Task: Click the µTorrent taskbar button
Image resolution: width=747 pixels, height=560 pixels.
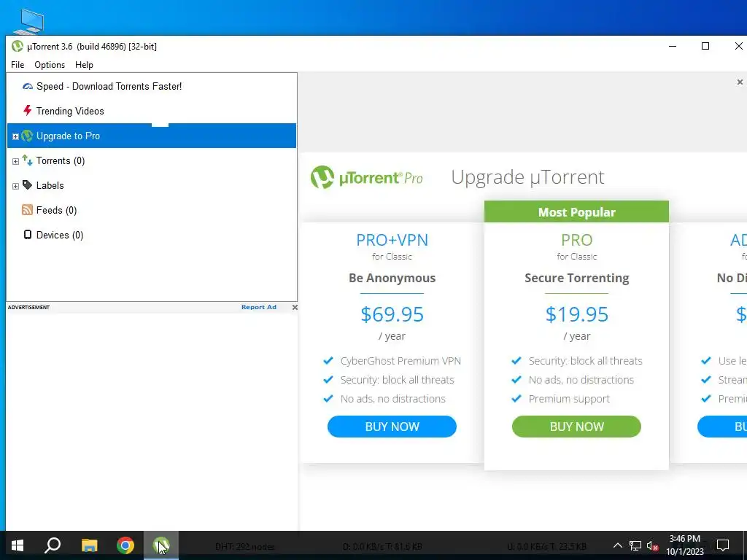Action: pos(161,545)
